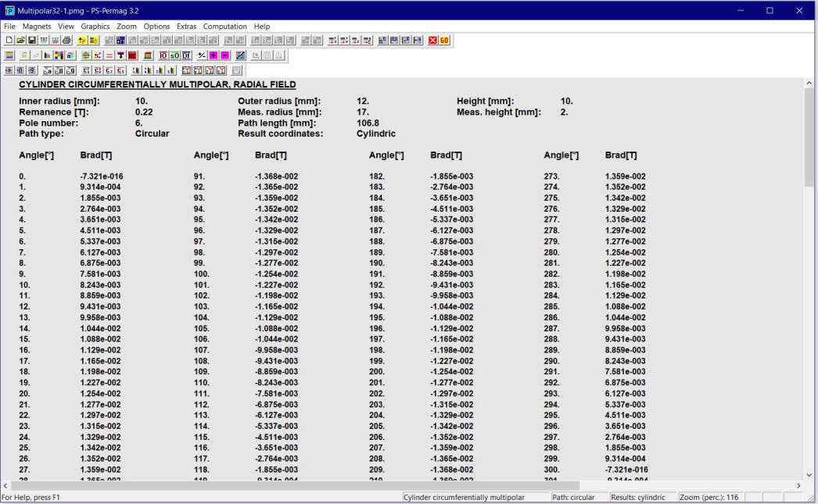
Task: Click the red X cancel toolbar icon
Action: [432, 40]
